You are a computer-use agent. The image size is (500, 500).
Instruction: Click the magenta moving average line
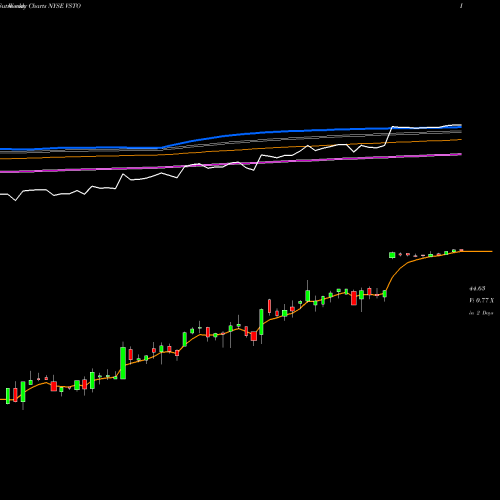click(231, 163)
